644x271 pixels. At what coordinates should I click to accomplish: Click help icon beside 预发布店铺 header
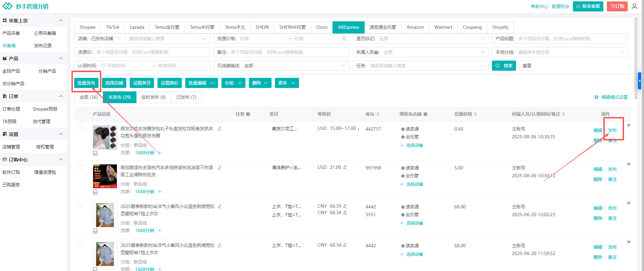tap(425, 114)
